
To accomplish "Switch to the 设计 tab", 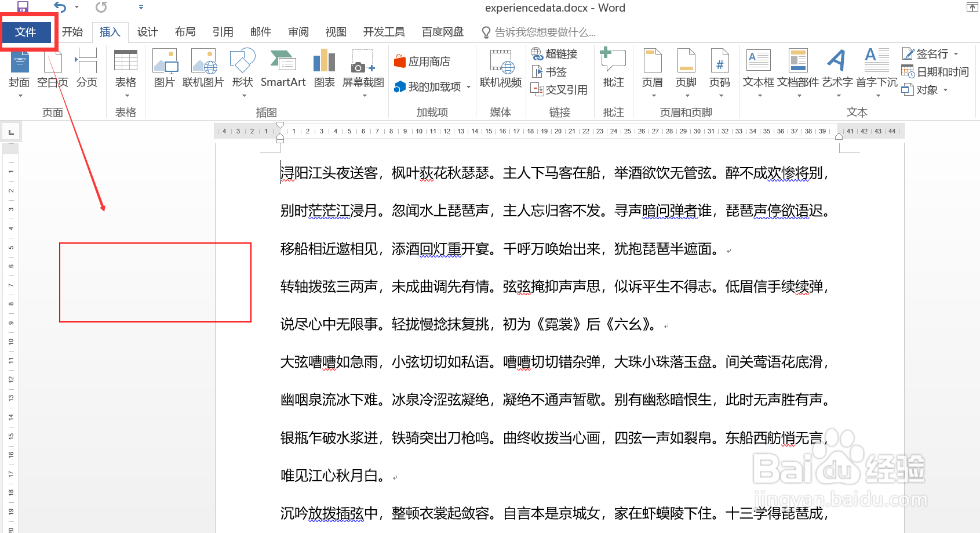I will 147,32.
